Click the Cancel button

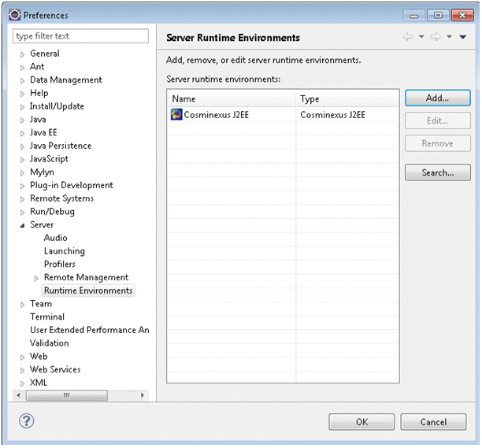[x=433, y=422]
